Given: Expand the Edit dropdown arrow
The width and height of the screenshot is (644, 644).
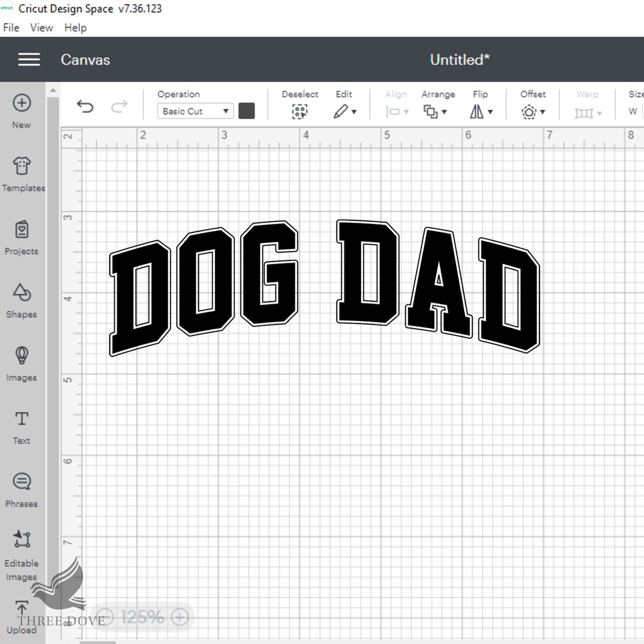Looking at the screenshot, I should pyautogui.click(x=354, y=112).
